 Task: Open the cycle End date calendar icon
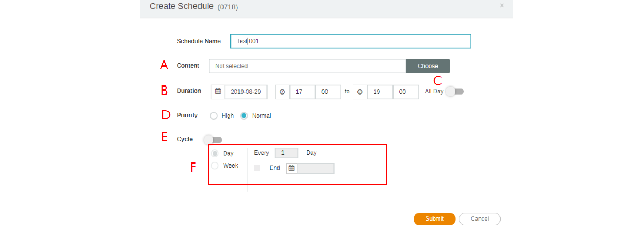292,168
